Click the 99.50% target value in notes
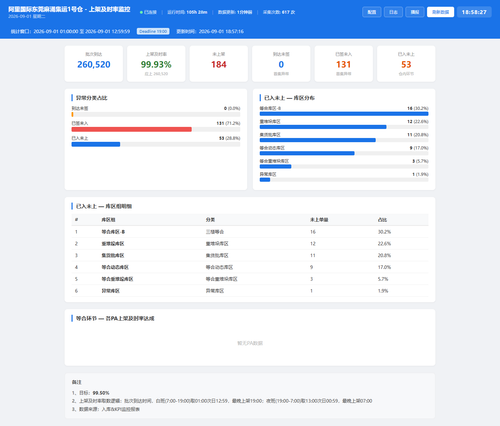 [x=101, y=393]
